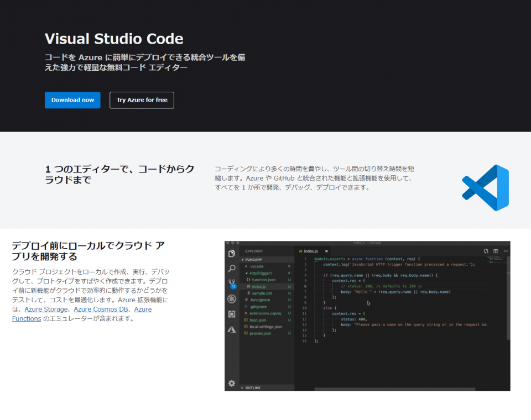
Task: Click the open changes icon in editor toolbar
Action: tap(486, 251)
